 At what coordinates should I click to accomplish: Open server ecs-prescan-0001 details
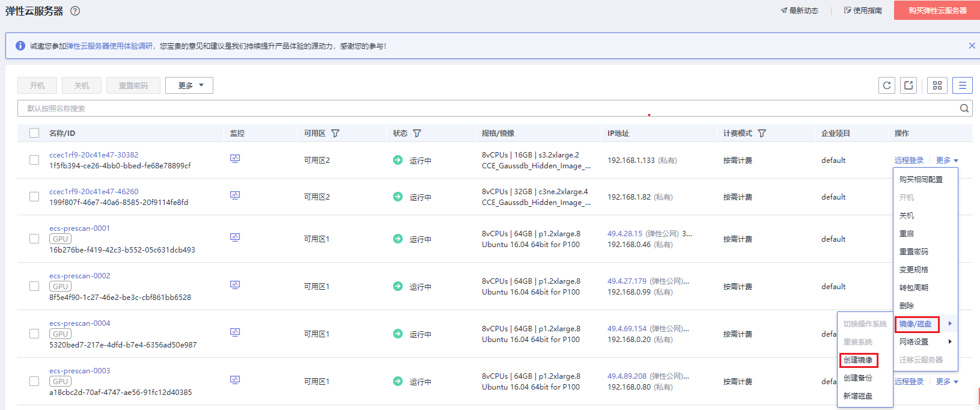click(x=80, y=228)
